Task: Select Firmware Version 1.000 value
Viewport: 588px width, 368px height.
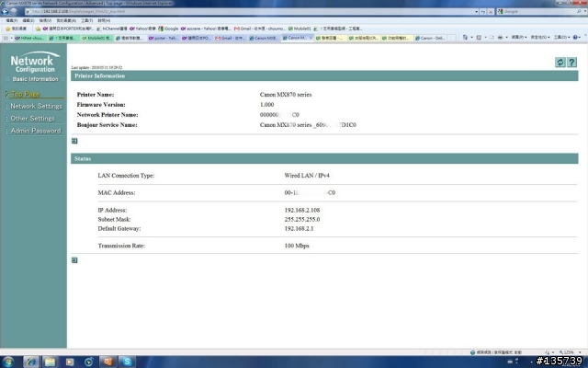Action: click(266, 105)
